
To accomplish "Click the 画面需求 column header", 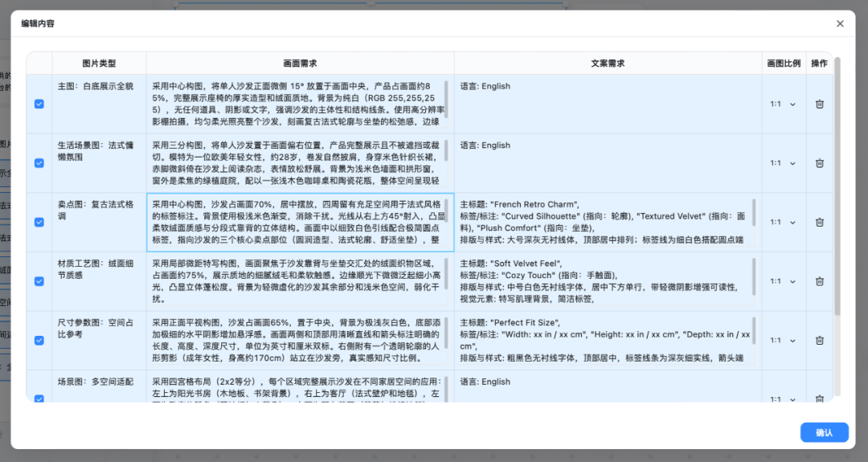I will [300, 63].
